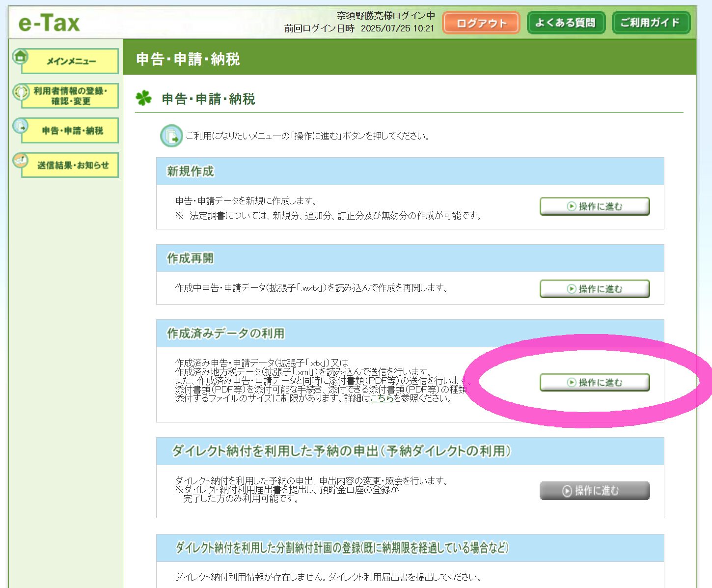This screenshot has height=588, width=712.
Task: Click the e-Tax logo
Action: click(x=49, y=23)
